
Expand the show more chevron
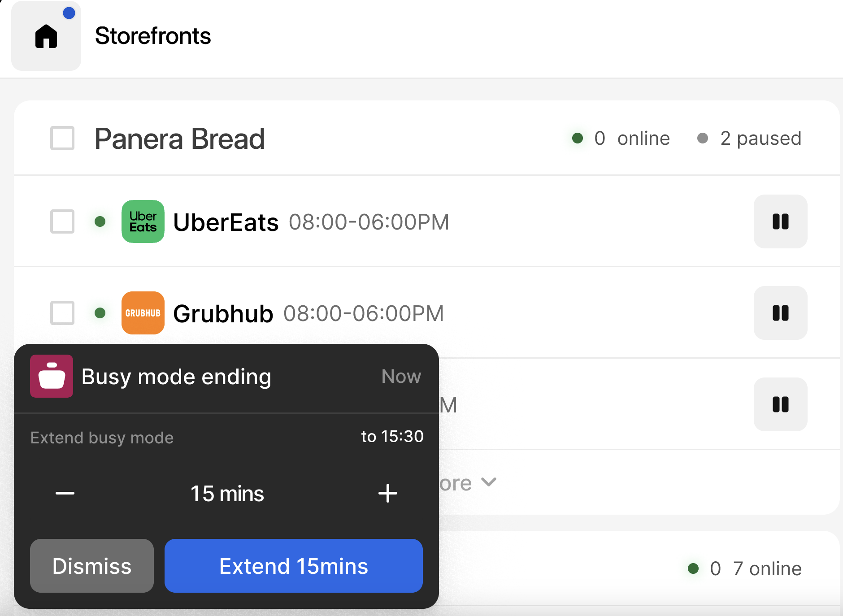[x=488, y=482]
